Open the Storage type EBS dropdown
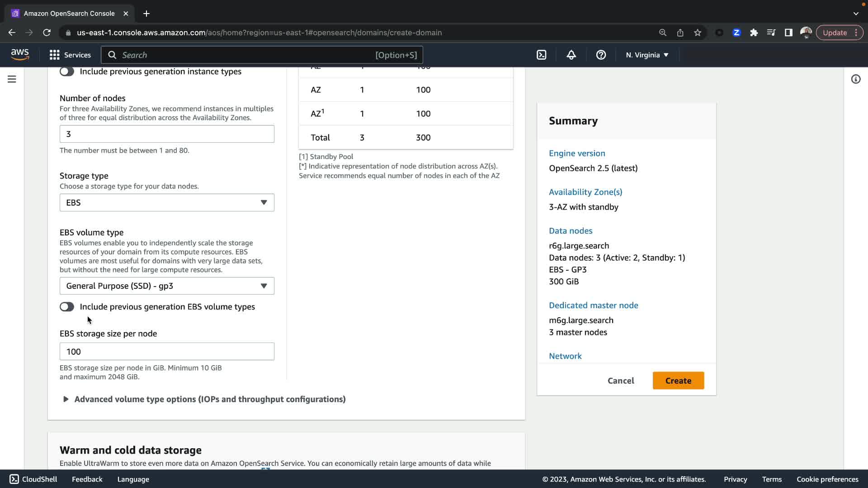The width and height of the screenshot is (868, 488). (167, 202)
